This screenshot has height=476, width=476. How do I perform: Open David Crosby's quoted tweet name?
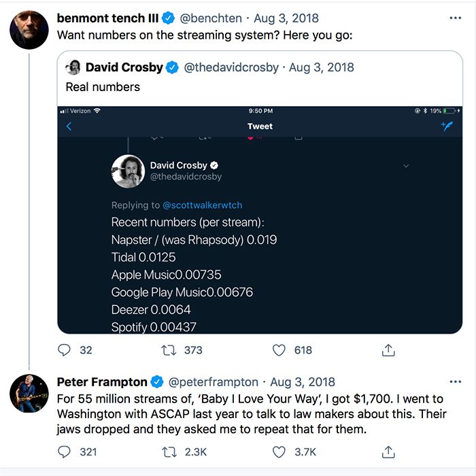124,67
